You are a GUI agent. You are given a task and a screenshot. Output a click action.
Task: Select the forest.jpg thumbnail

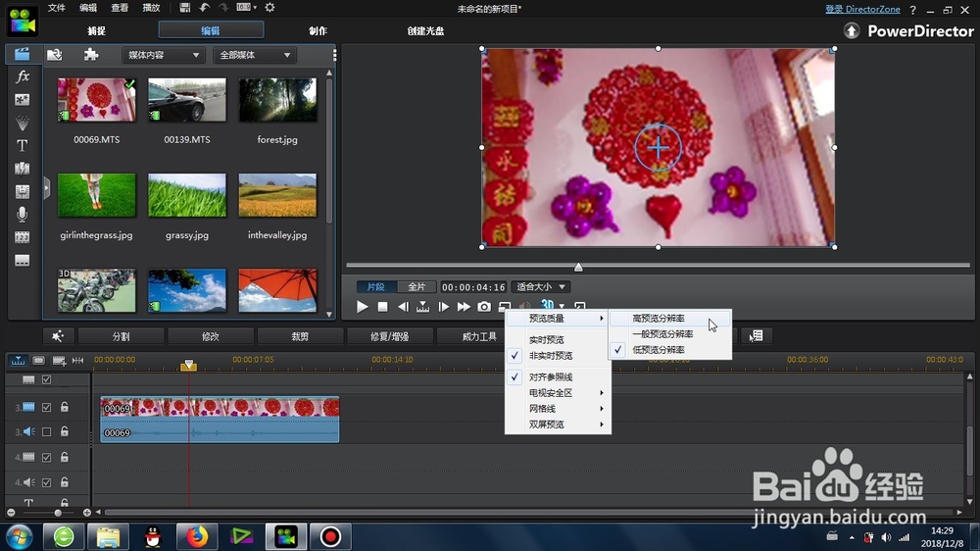point(277,100)
